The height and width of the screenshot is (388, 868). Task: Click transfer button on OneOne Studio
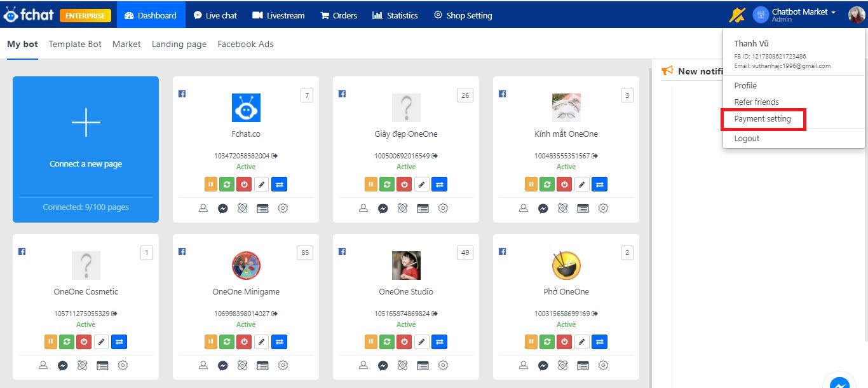(440, 342)
